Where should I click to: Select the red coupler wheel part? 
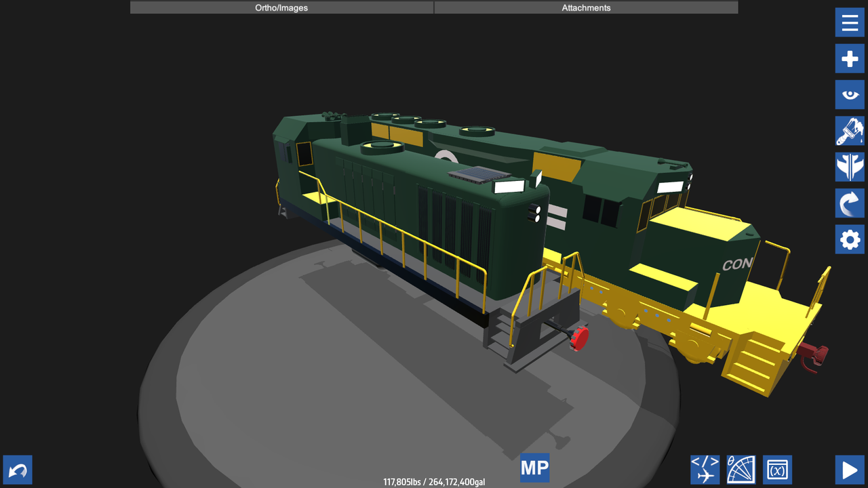tap(580, 338)
